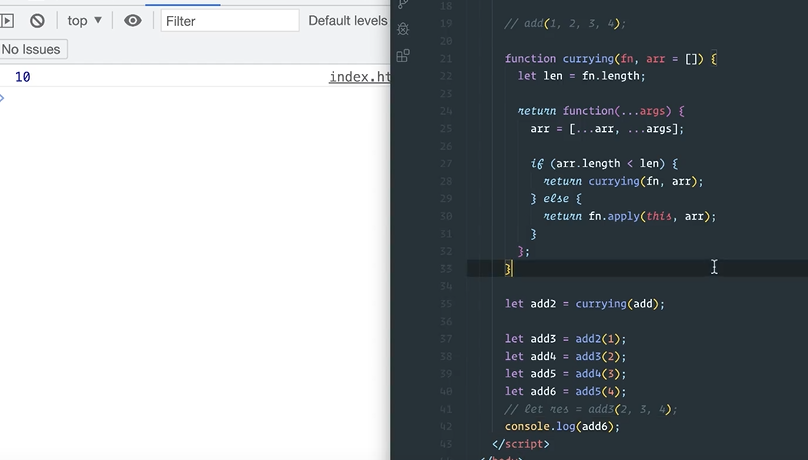The width and height of the screenshot is (808, 460).
Task: Toggle the console sidebar panel icon
Action: tap(7, 21)
